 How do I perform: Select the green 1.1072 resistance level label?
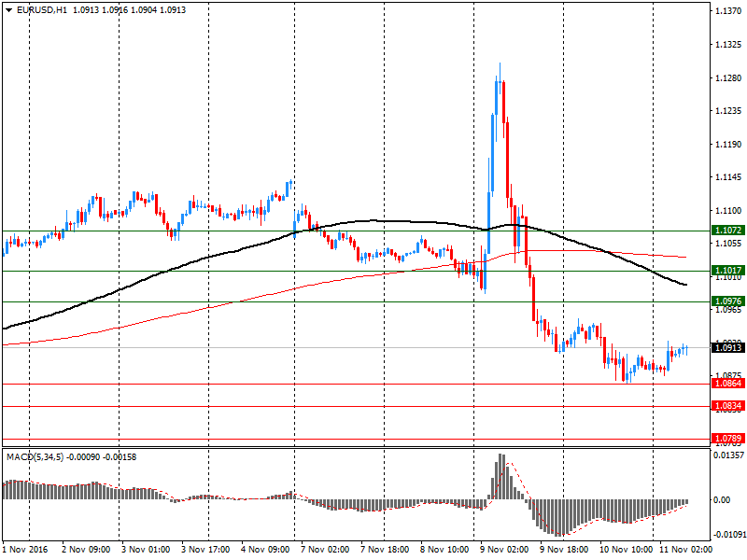point(728,231)
